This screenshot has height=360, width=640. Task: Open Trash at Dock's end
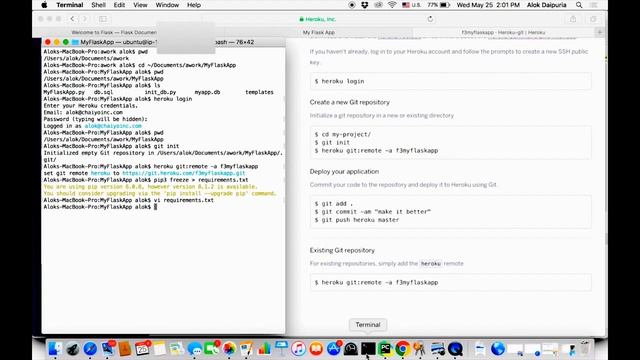(585, 349)
